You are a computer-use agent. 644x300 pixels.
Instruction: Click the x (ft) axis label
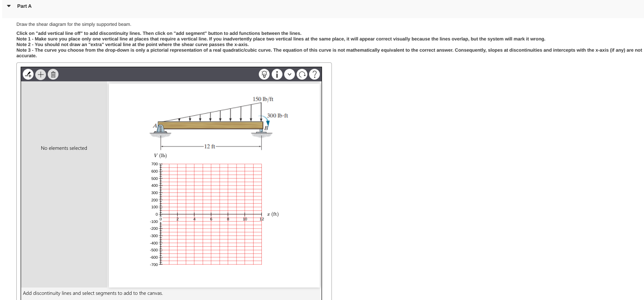tap(272, 213)
